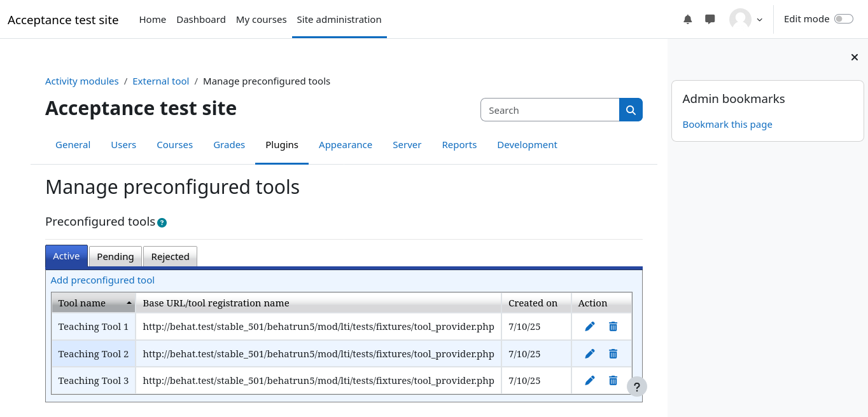Open messaging chat bubble icon
Screen dimensions: 868x417
[x=710, y=20]
